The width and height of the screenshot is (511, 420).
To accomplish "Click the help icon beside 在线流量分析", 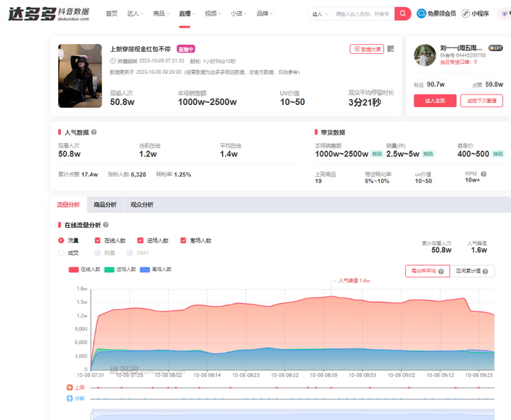I will [106, 225].
